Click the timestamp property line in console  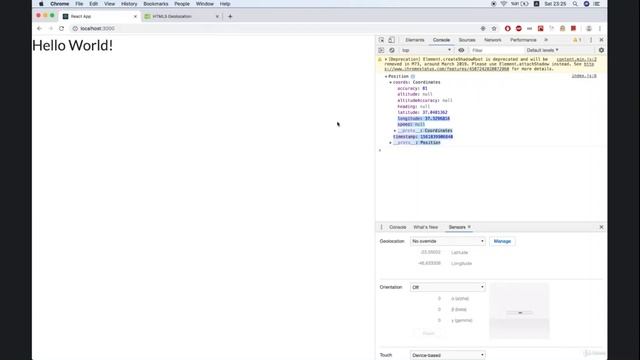423,137
